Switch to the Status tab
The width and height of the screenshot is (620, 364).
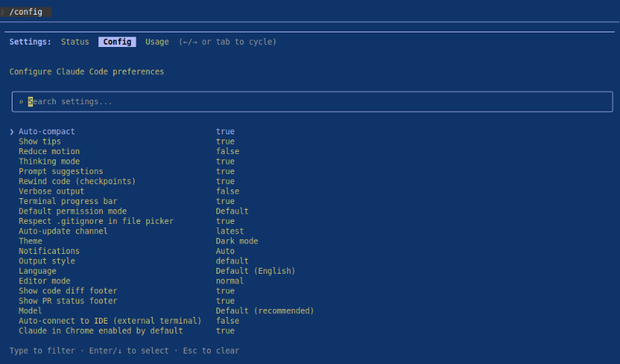pyautogui.click(x=75, y=42)
